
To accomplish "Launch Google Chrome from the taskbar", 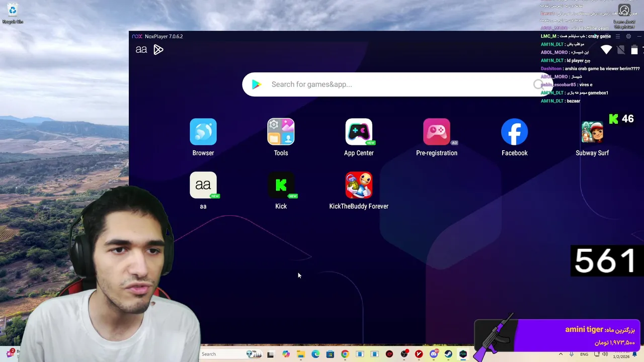I will click(x=345, y=354).
